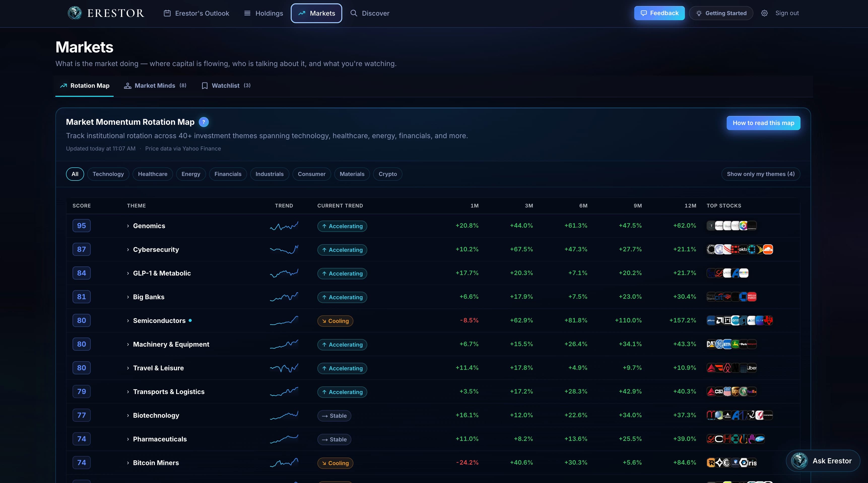Screen dimensions: 868x483
Task: Open Holdings in top navigation
Action: coord(263,13)
